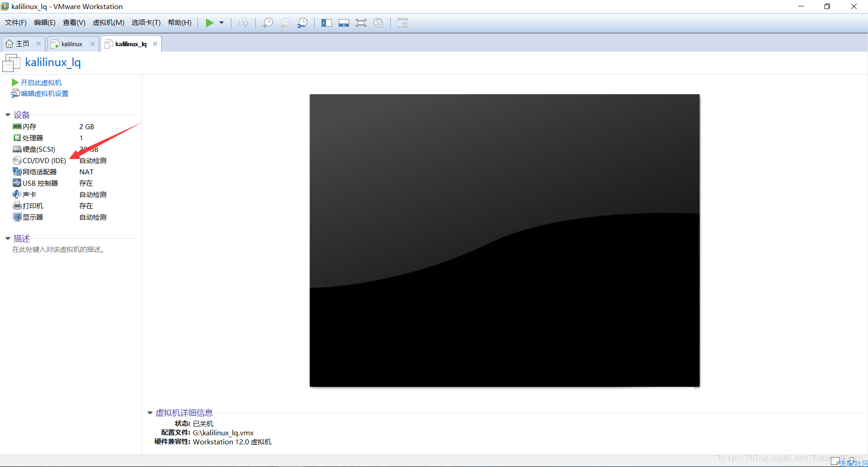
Task: Click the green power-on play toolbar button
Action: pyautogui.click(x=209, y=23)
